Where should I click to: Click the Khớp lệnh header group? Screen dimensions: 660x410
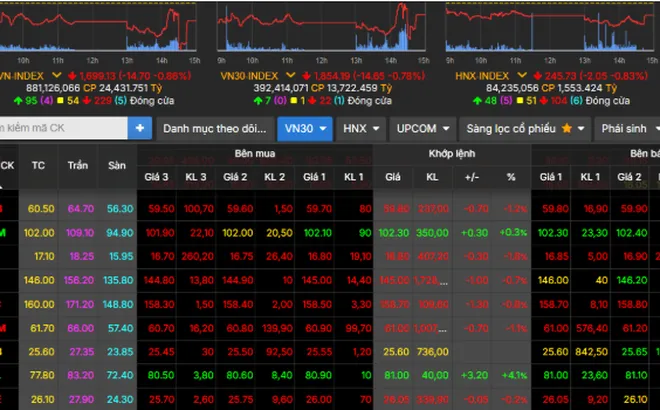tap(452, 154)
